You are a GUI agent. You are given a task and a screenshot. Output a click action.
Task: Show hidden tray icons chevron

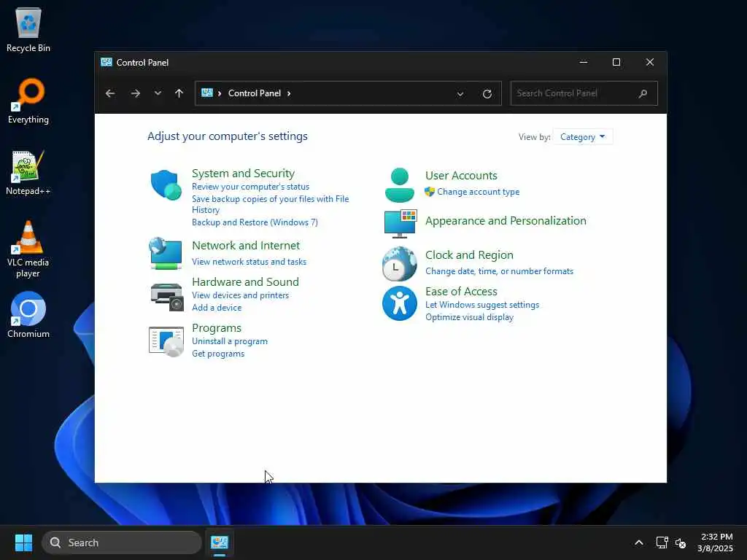[639, 542]
